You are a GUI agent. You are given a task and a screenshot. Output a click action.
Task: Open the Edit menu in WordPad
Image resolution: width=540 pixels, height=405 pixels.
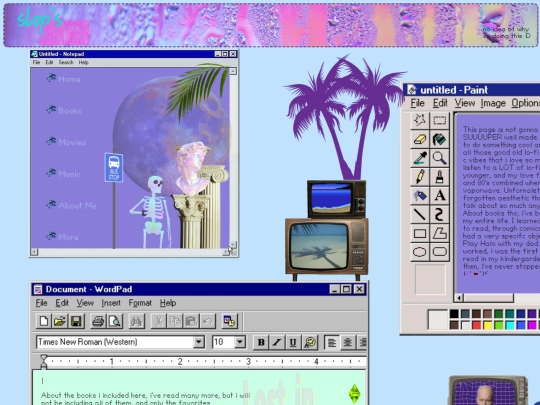pos(62,303)
